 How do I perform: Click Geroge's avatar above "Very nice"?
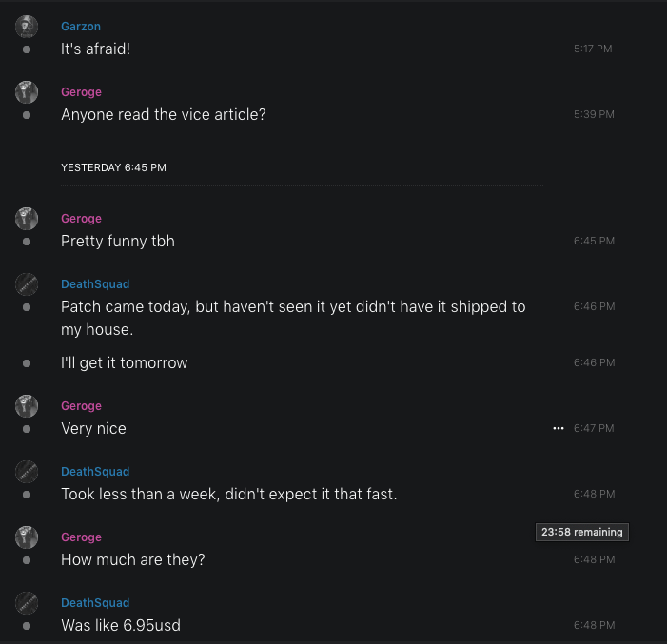(27, 406)
